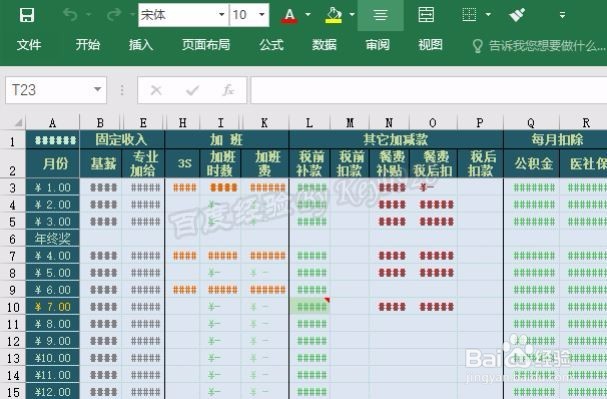The width and height of the screenshot is (607, 399).
Task: Apply yellow fill color bucket icon
Action: pyautogui.click(x=333, y=15)
